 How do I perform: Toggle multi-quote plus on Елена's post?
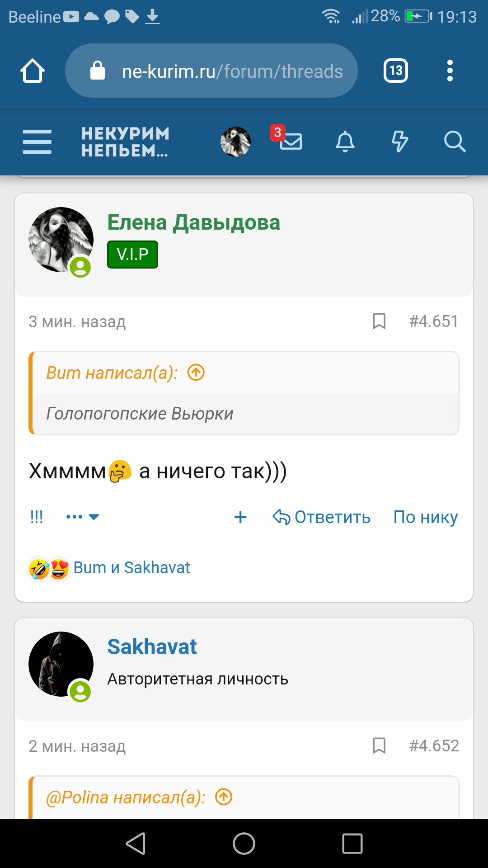pos(240,517)
